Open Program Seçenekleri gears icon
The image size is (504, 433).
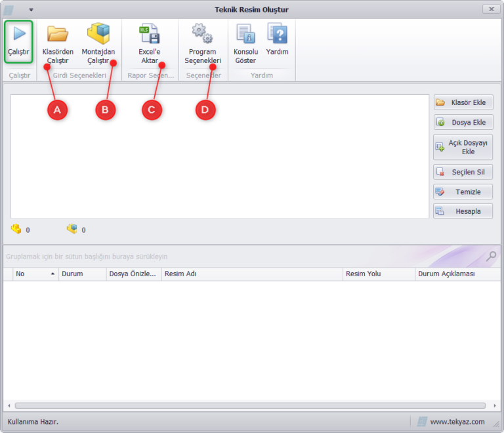(202, 33)
